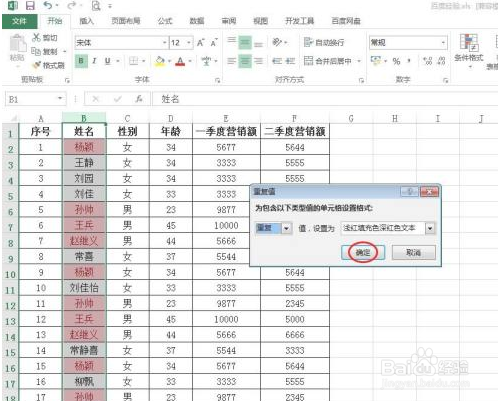The height and width of the screenshot is (401, 498).
Task: Toggle Underline formatting button
Action: pyautogui.click(x=107, y=61)
